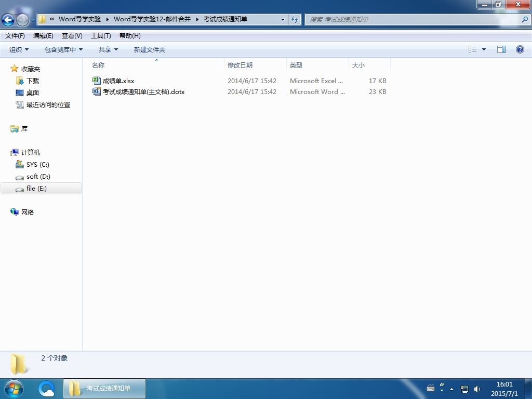This screenshot has width=532, height=399.
Task: Open recent pages dropdown next to Forward arrow
Action: coord(33,20)
